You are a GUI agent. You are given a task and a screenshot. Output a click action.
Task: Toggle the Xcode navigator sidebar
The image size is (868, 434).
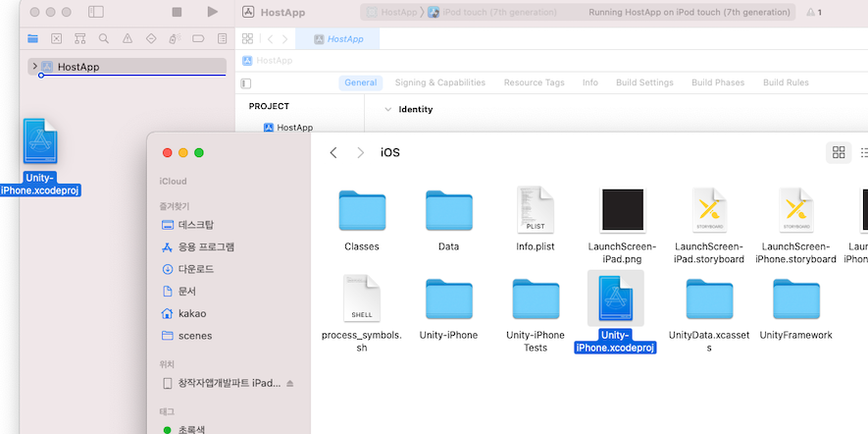[x=96, y=12]
